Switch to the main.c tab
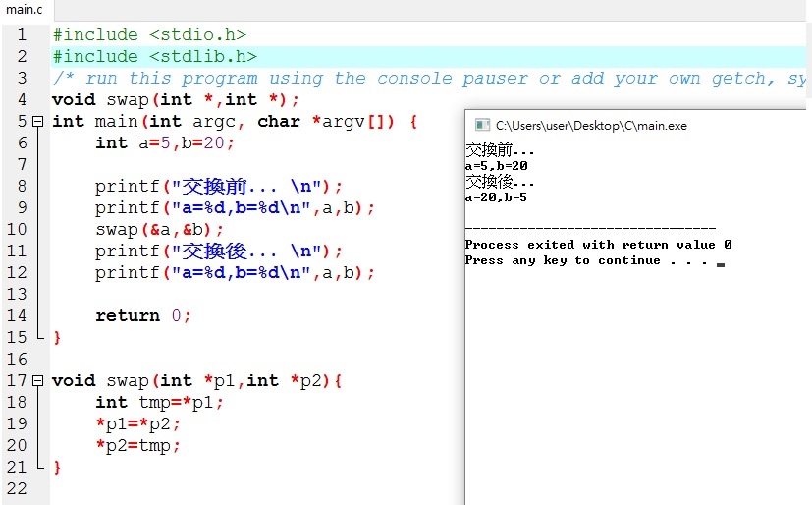The height and width of the screenshot is (505, 812). point(25,9)
